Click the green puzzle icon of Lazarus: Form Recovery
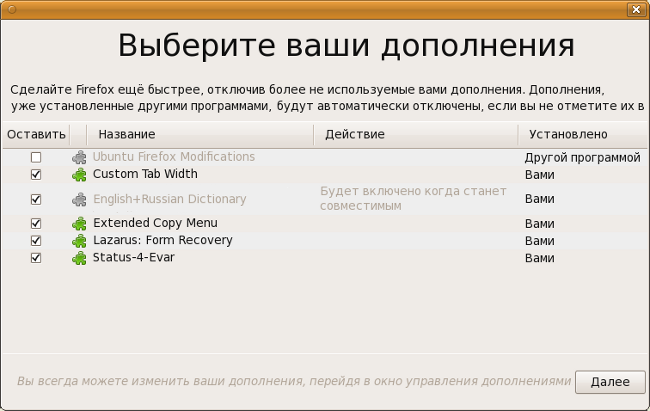Viewport: 650px width, 411px height. (79, 241)
